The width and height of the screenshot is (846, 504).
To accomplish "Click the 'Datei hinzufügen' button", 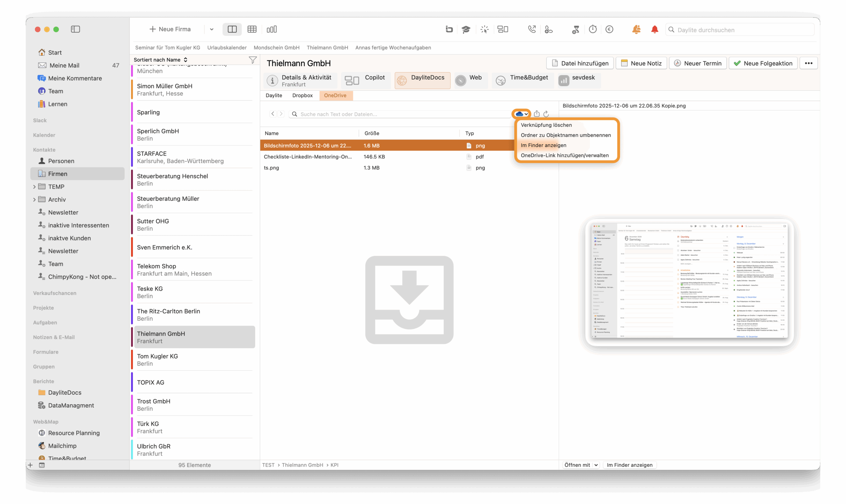I will click(x=580, y=63).
